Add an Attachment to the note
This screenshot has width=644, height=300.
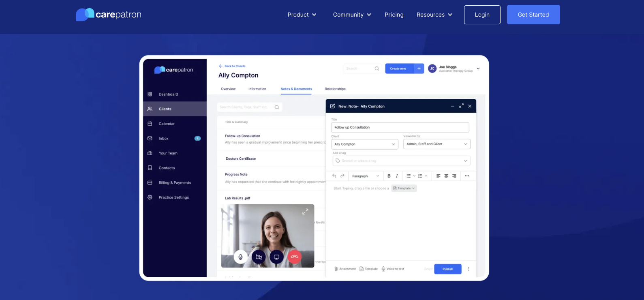345,269
